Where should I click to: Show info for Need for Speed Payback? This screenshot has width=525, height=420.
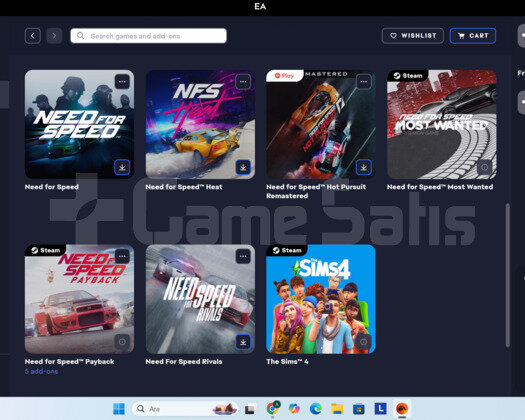(122, 342)
